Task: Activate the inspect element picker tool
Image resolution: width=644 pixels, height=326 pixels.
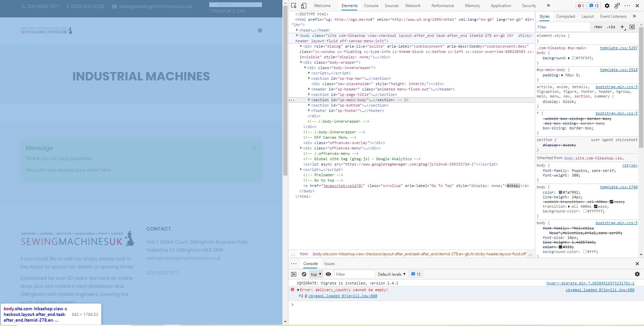Action: [293, 6]
